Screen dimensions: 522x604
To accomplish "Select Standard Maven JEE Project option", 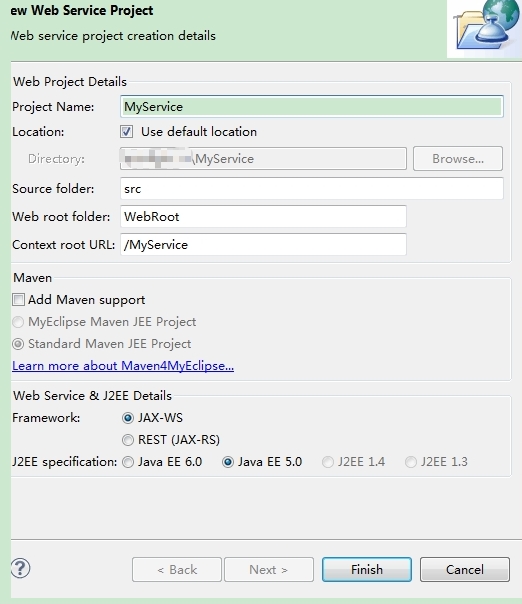I will pyautogui.click(x=18, y=344).
